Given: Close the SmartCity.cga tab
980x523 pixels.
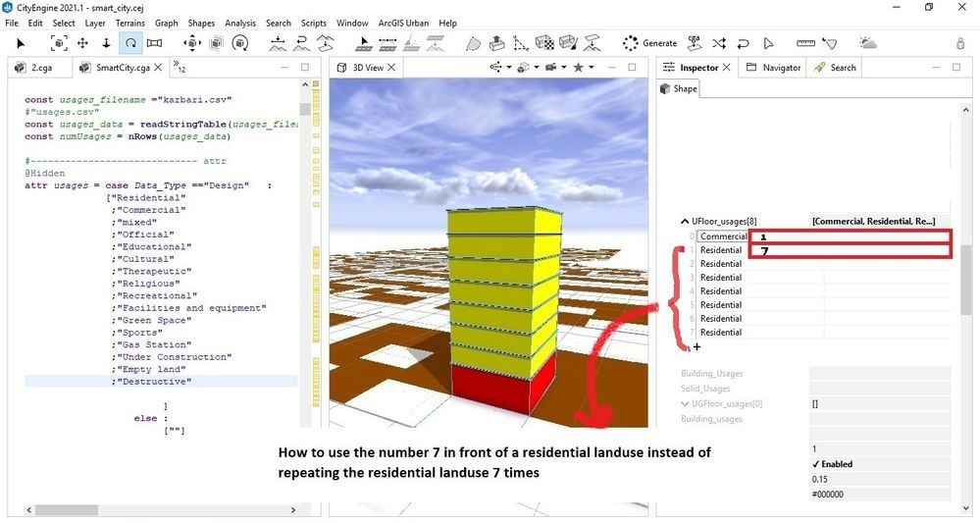Looking at the screenshot, I should point(158,68).
